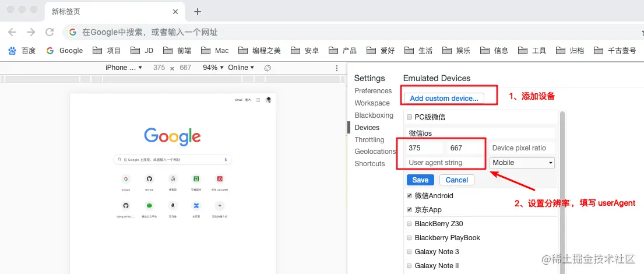The width and height of the screenshot is (644, 274).
Task: Open the 编程之美 bookmark folder
Action: (260, 51)
